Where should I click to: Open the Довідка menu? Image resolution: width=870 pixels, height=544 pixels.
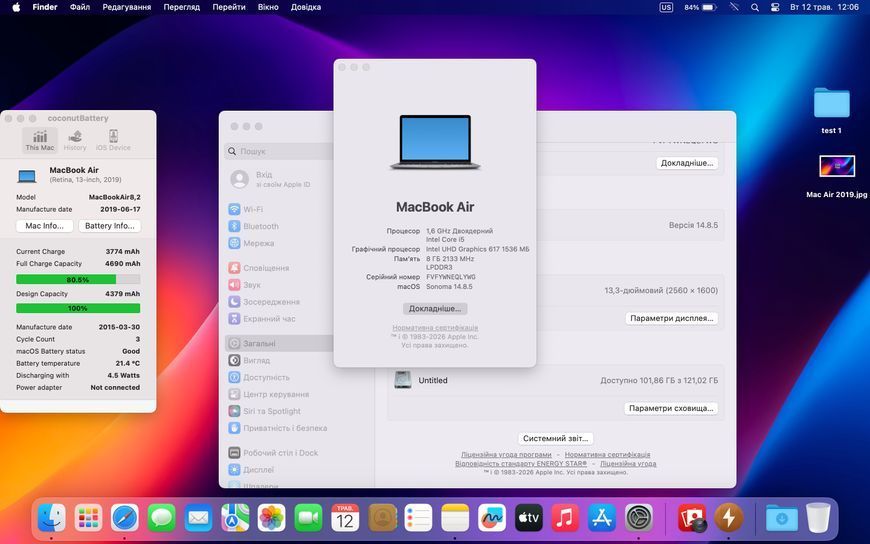point(306,7)
